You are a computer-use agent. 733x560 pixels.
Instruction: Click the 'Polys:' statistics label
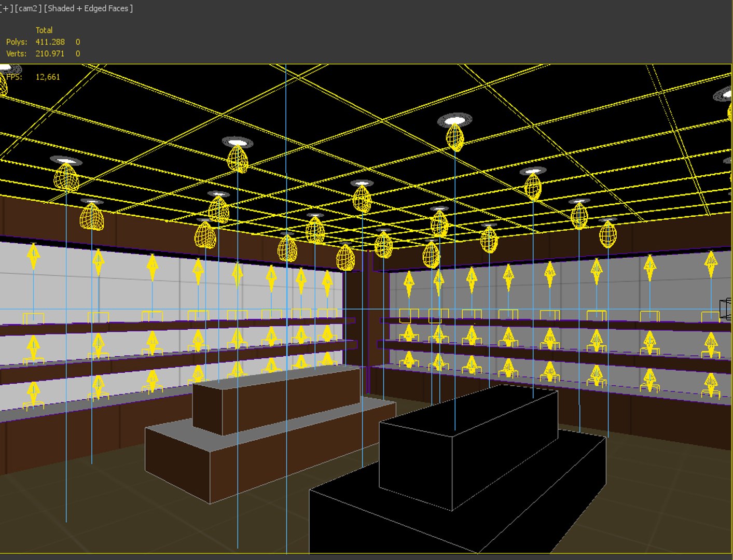coord(17,42)
